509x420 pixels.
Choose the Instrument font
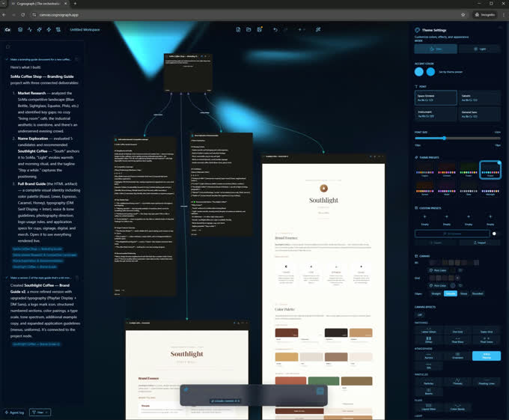(436, 114)
